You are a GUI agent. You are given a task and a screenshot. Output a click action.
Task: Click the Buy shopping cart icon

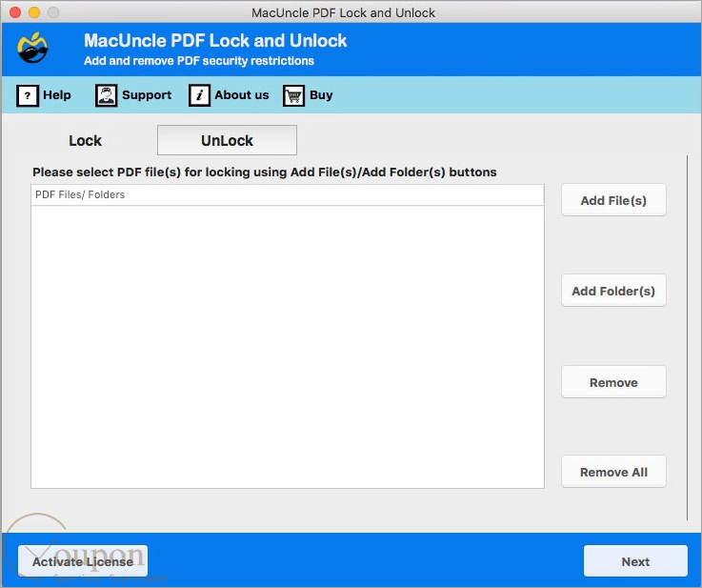pos(293,95)
